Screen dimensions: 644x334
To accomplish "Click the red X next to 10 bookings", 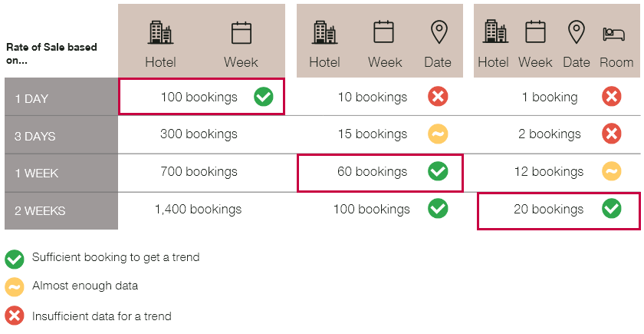I will [x=438, y=97].
